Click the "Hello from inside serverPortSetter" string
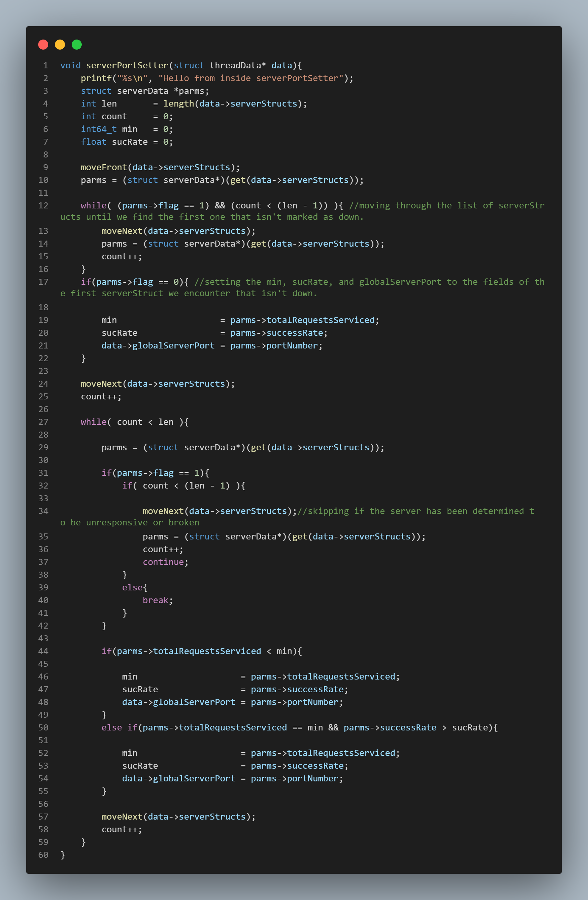 (x=251, y=78)
